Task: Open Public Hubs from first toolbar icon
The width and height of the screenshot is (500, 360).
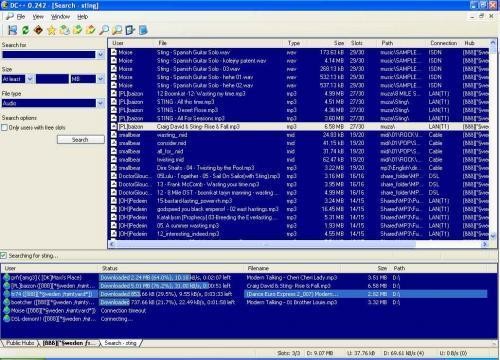Action: [13, 30]
